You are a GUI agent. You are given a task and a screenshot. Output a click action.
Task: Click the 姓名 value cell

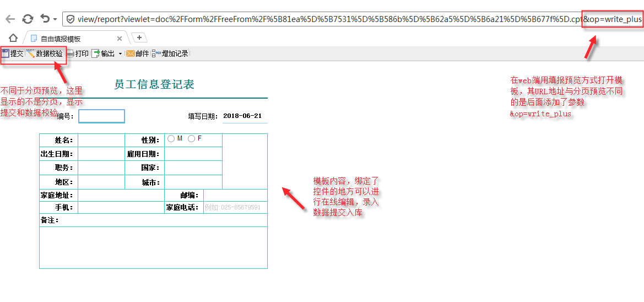pyautogui.click(x=101, y=140)
